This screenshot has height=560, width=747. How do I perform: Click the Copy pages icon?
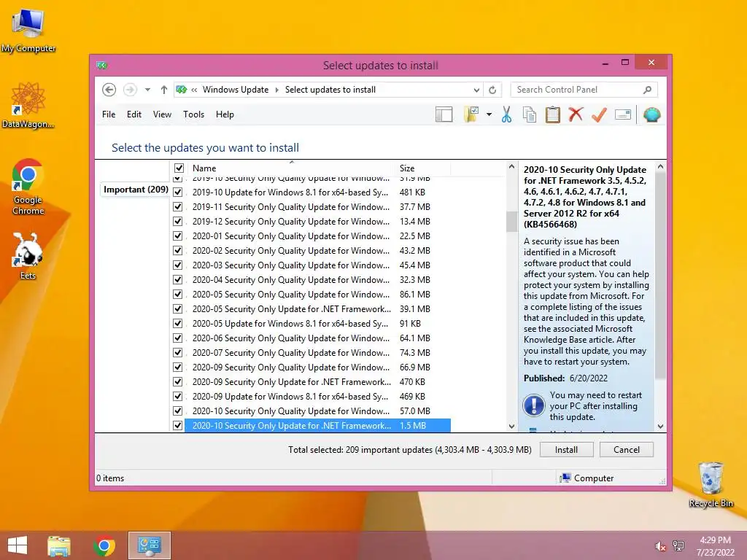click(530, 114)
